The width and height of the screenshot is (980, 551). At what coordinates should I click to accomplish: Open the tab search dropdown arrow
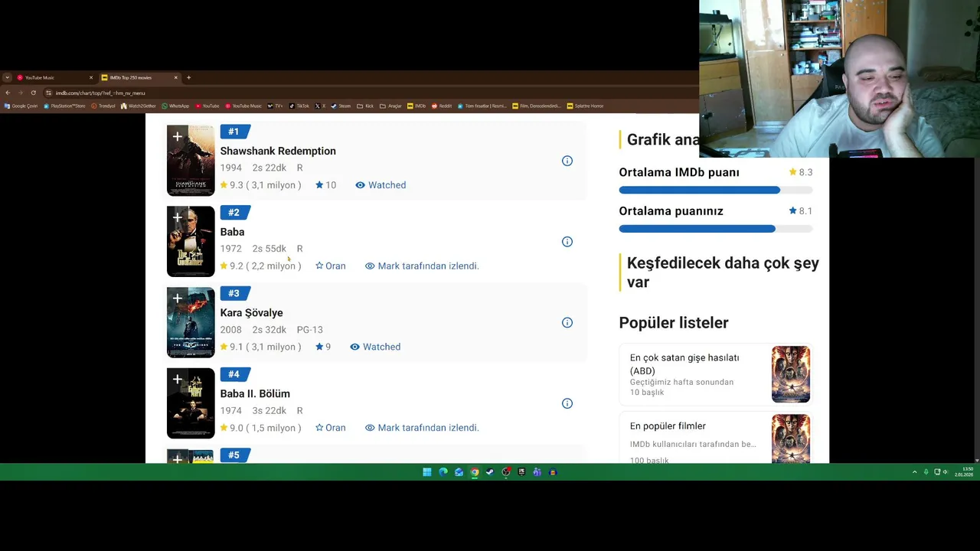[7, 77]
